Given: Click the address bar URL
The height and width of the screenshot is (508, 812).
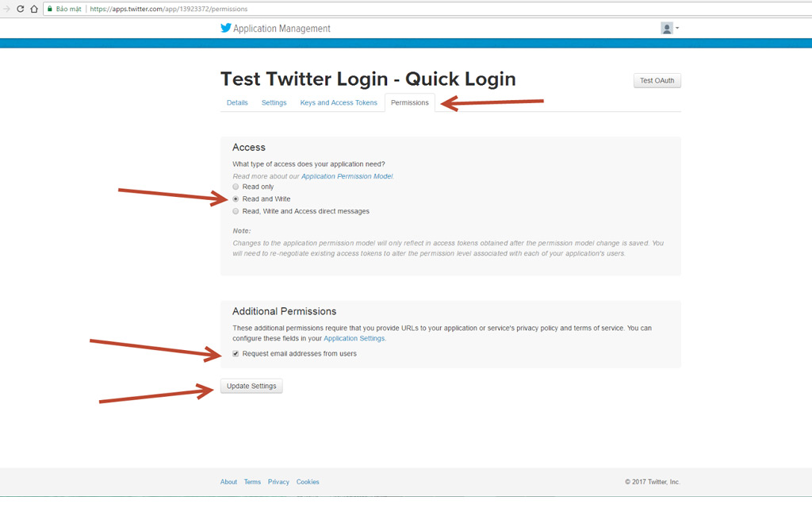Looking at the screenshot, I should point(169,9).
